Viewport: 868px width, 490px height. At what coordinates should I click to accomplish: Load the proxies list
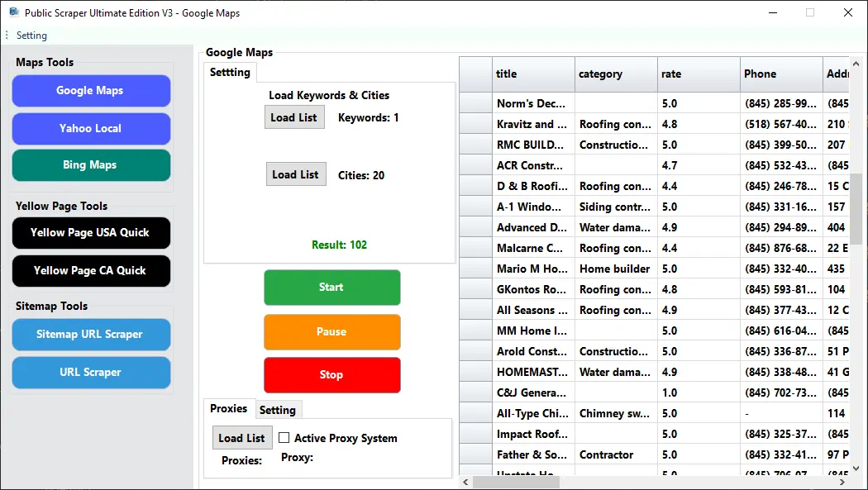[241, 438]
